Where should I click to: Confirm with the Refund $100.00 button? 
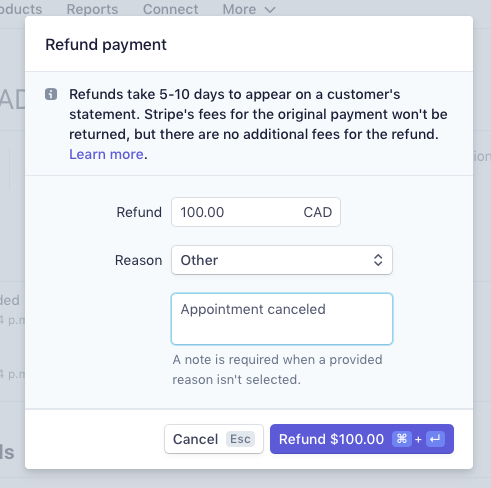click(362, 439)
